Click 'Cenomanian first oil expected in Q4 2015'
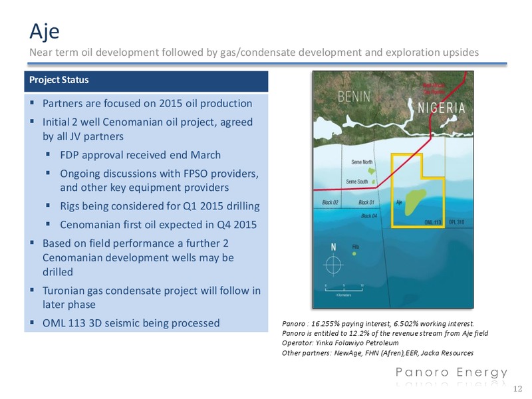 tap(158, 225)
